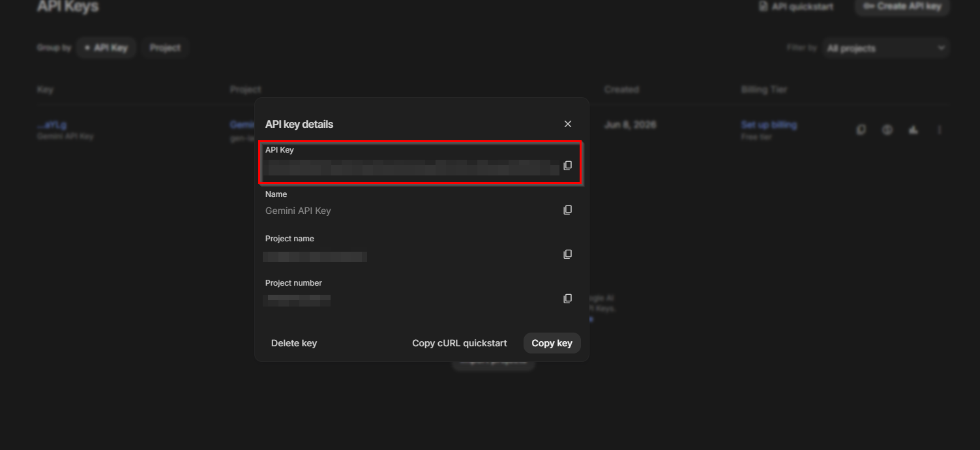Toggle grouping by Project
980x450 pixels.
tap(165, 48)
